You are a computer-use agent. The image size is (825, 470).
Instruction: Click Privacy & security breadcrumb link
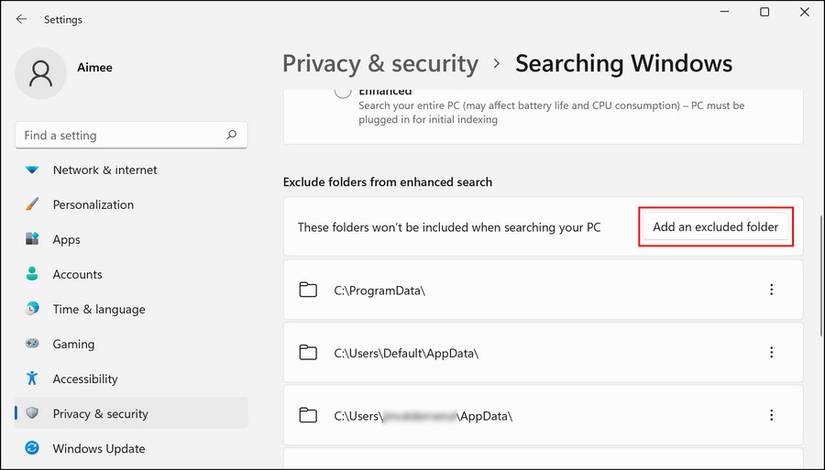[x=380, y=64]
